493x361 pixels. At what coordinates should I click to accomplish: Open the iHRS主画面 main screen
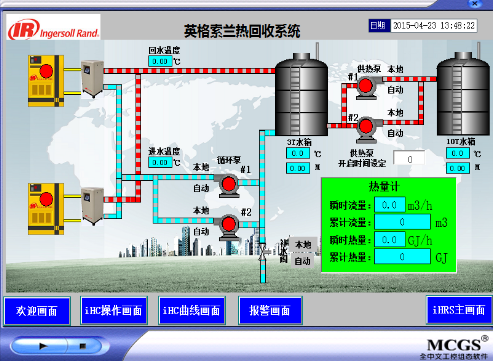click(459, 310)
